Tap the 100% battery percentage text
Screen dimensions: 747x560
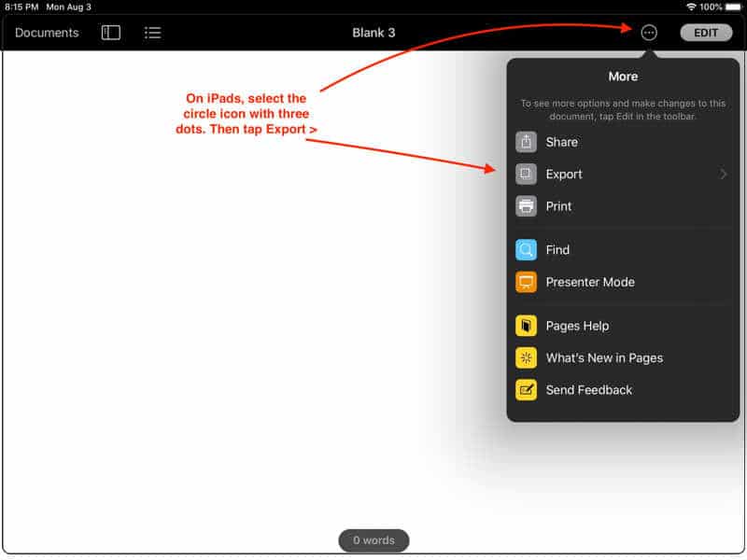[x=711, y=7]
